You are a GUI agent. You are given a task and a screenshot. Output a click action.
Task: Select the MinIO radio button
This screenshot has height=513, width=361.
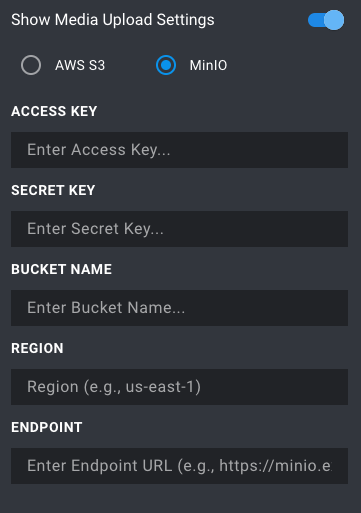click(166, 65)
